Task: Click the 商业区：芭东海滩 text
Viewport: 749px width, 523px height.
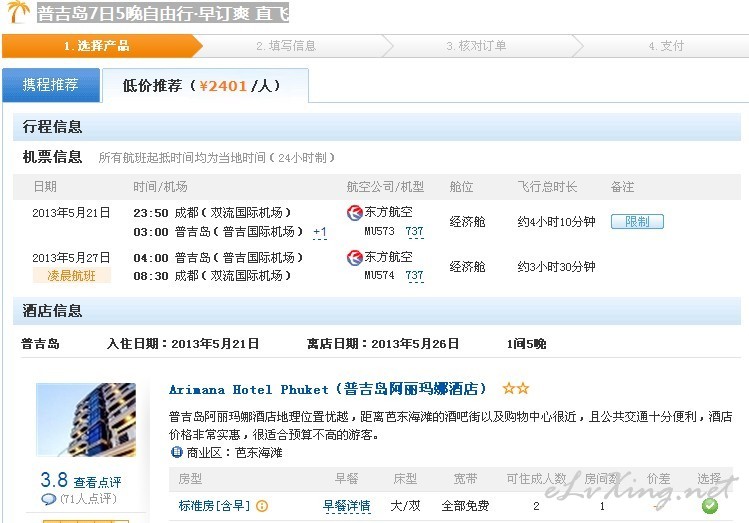Action: point(235,452)
